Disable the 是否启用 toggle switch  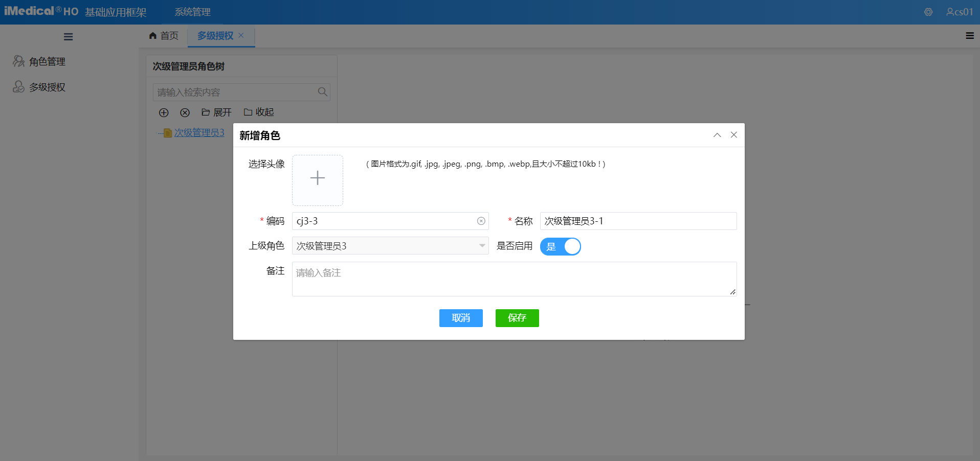click(x=561, y=246)
